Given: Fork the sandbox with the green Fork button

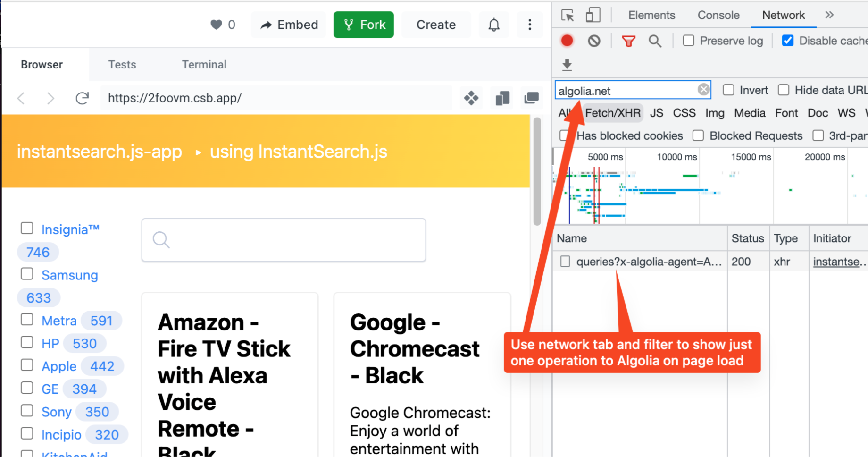Looking at the screenshot, I should 363,25.
